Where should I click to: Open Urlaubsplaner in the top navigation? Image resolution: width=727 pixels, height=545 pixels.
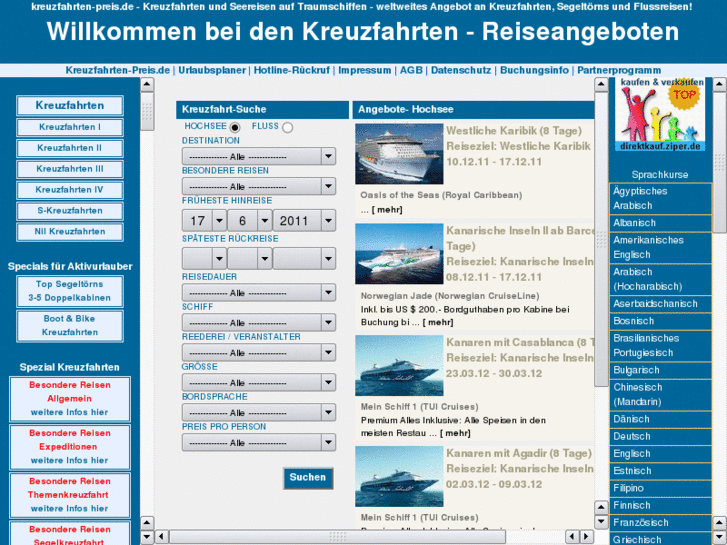pyautogui.click(x=212, y=71)
